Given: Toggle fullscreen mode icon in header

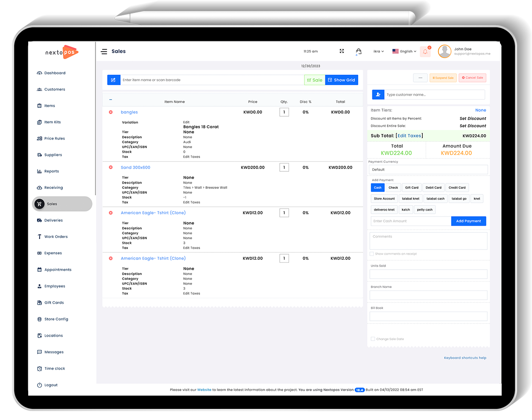Looking at the screenshot, I should point(342,51).
